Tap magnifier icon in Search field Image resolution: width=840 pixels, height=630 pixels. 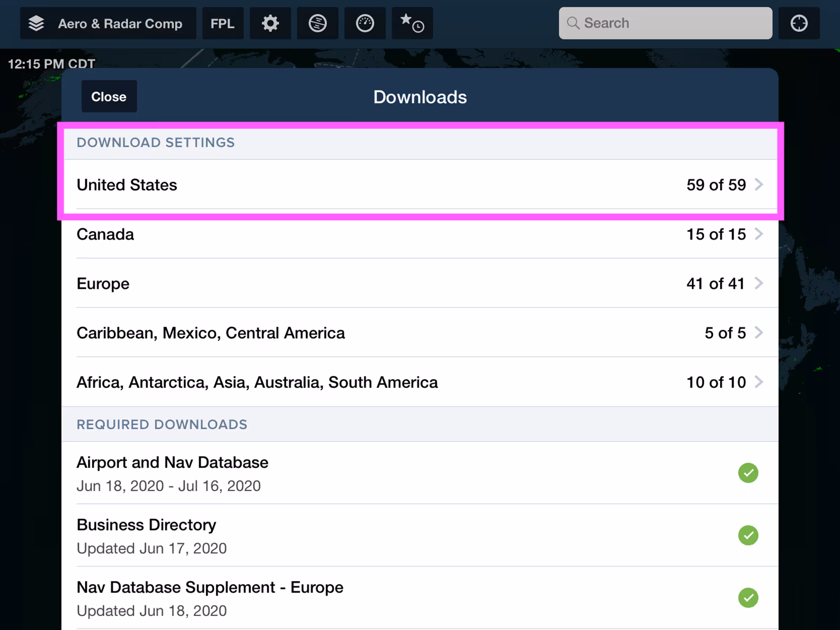[x=573, y=23]
